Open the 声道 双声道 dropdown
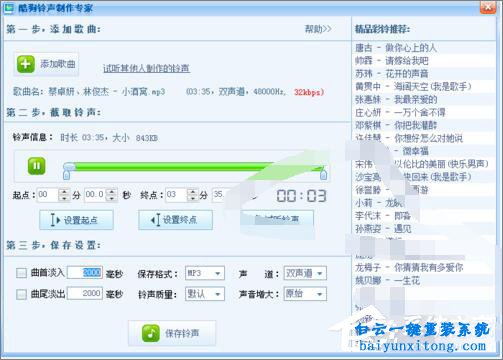Image resolution: width=503 pixels, height=360 pixels. (x=305, y=273)
